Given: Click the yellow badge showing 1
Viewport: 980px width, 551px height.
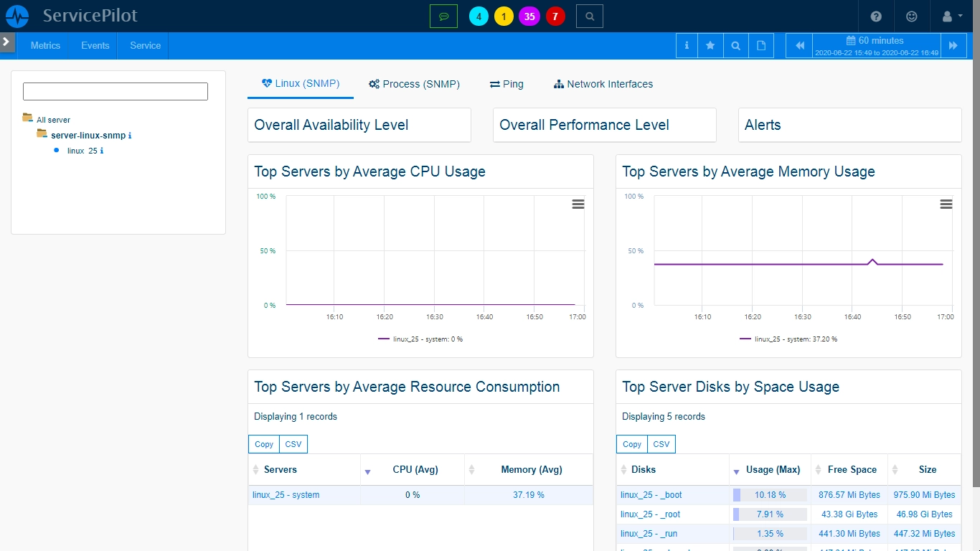Looking at the screenshot, I should [504, 16].
